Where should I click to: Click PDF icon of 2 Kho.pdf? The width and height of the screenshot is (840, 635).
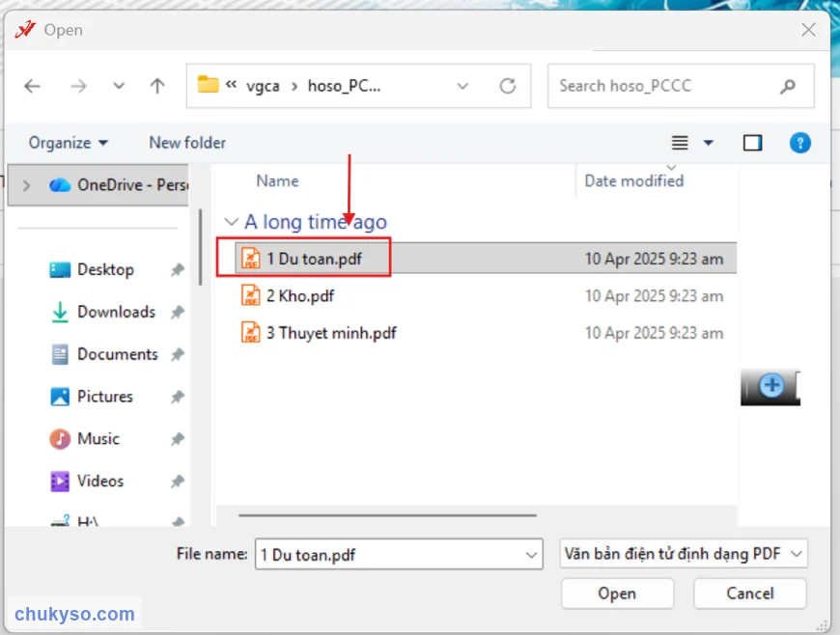coord(250,295)
